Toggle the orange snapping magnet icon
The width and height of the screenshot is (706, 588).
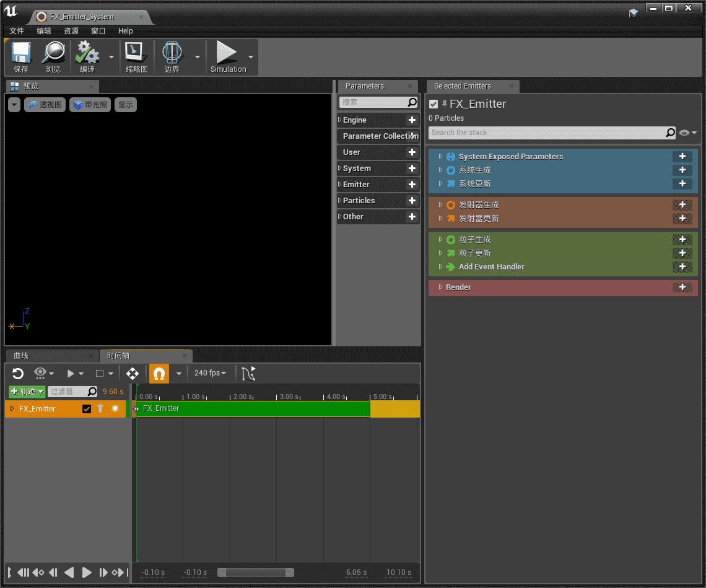pos(159,374)
